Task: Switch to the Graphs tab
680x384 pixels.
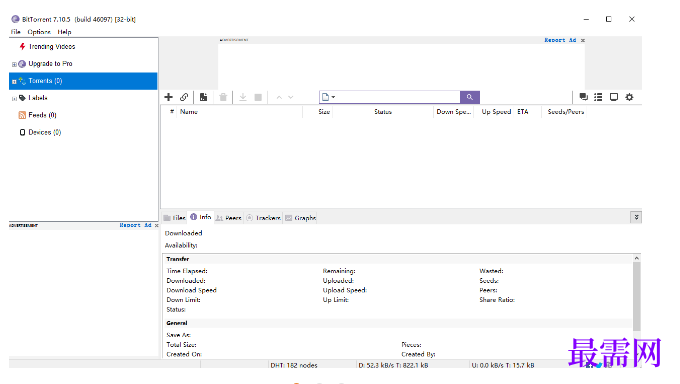Action: pos(301,218)
